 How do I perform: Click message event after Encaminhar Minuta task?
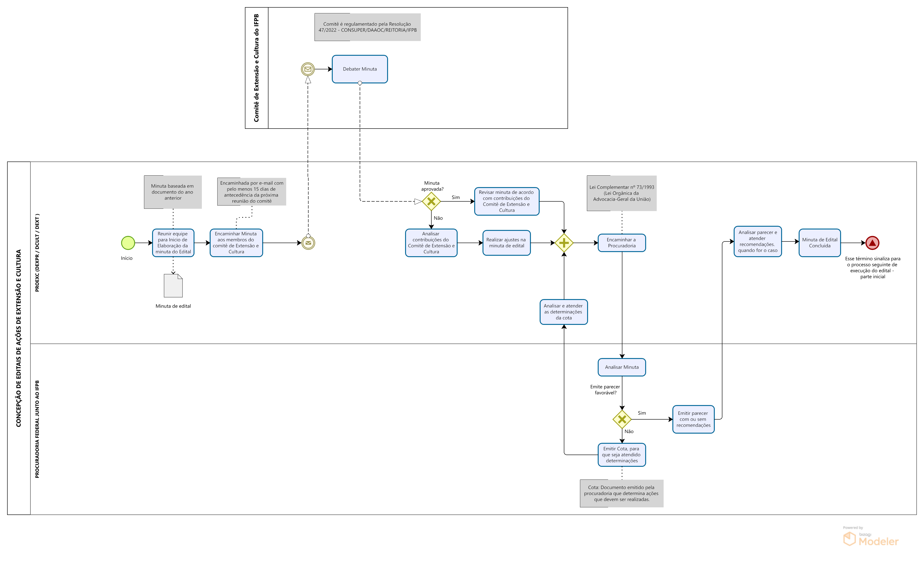click(x=308, y=243)
